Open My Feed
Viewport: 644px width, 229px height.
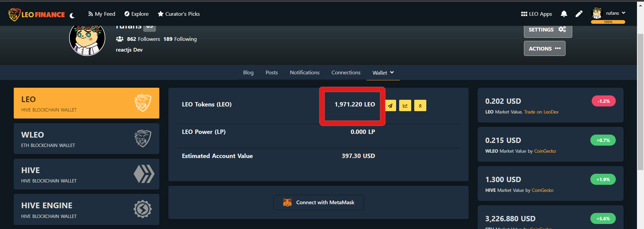(102, 14)
